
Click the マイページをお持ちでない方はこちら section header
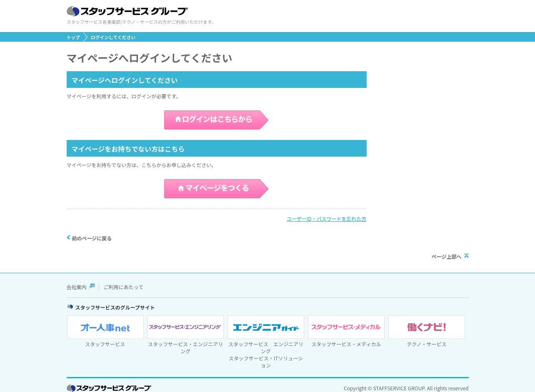[x=217, y=148]
